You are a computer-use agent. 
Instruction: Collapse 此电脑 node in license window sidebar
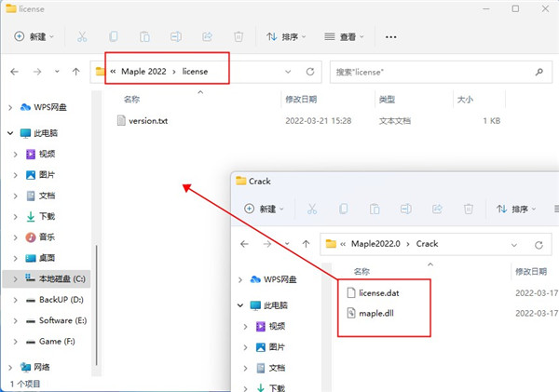(10, 133)
